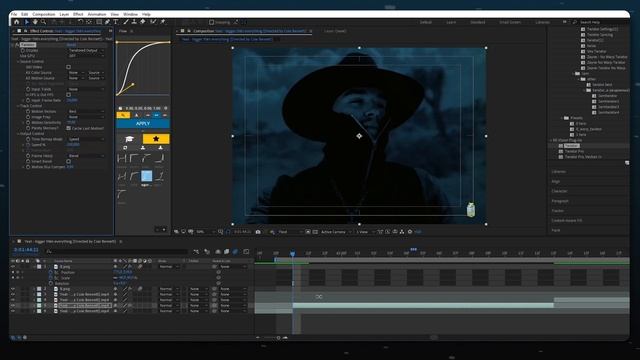This screenshot has width=640, height=360.
Task: Click the Search Help magnifier icon
Action: 575,22
